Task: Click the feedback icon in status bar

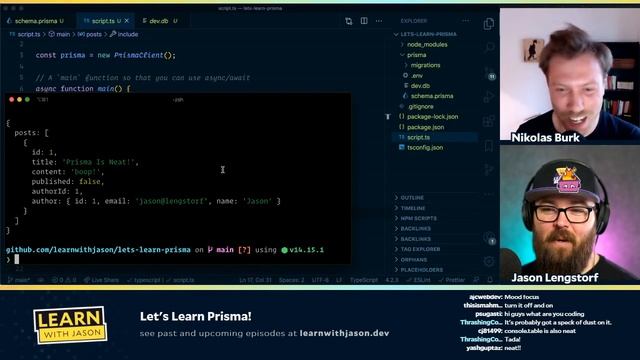Action: pyautogui.click(x=476, y=280)
